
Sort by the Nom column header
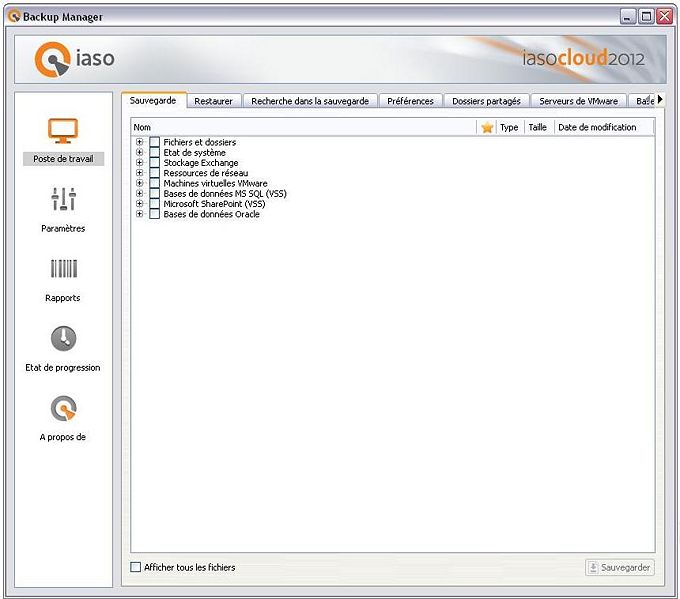click(304, 127)
